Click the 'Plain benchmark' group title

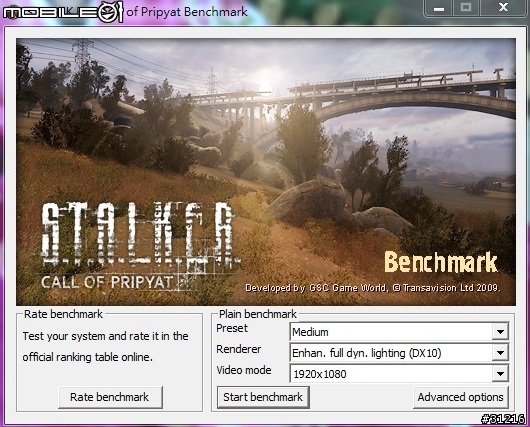(258, 314)
